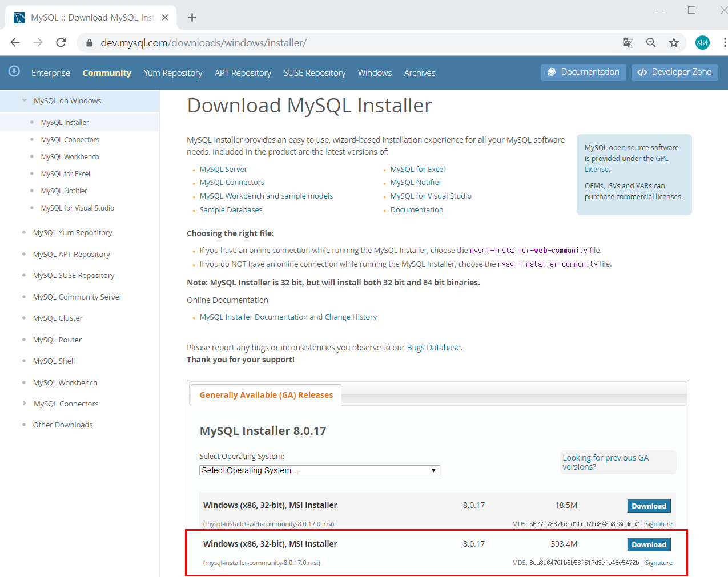Select the Generally Available (GA) Releases tab
This screenshot has width=728, height=577.
(x=266, y=395)
